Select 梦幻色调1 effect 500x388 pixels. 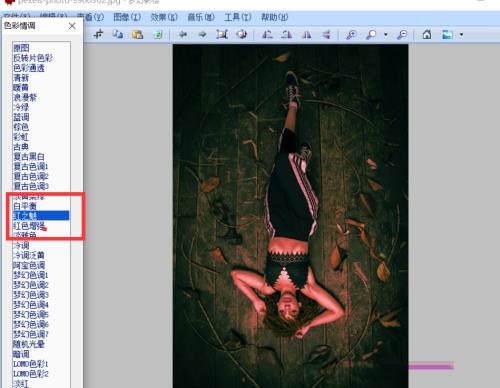[31, 275]
